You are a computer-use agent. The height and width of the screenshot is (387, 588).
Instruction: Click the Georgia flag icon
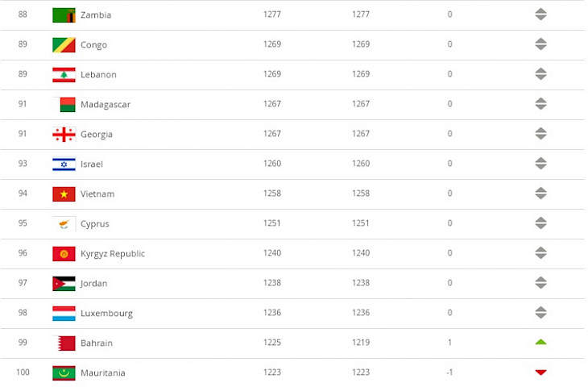[x=64, y=135]
